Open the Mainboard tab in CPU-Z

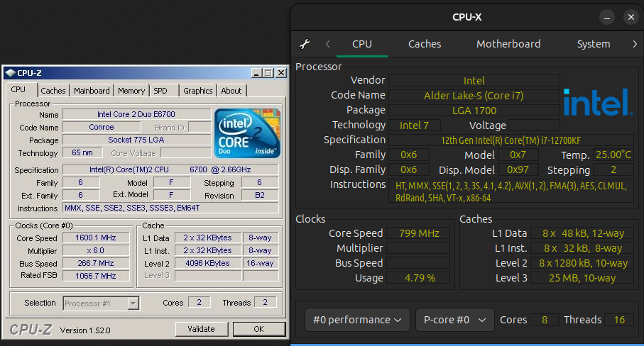pyautogui.click(x=92, y=91)
